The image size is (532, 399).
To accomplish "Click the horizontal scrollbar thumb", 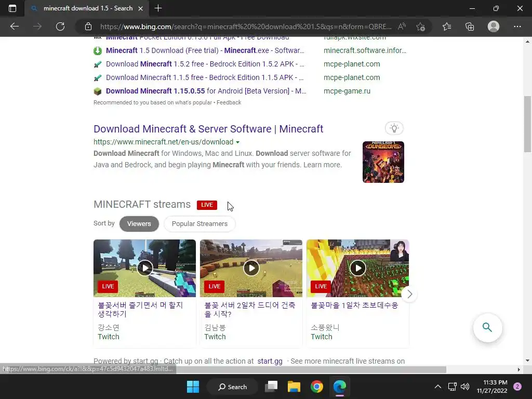I will point(311,369).
